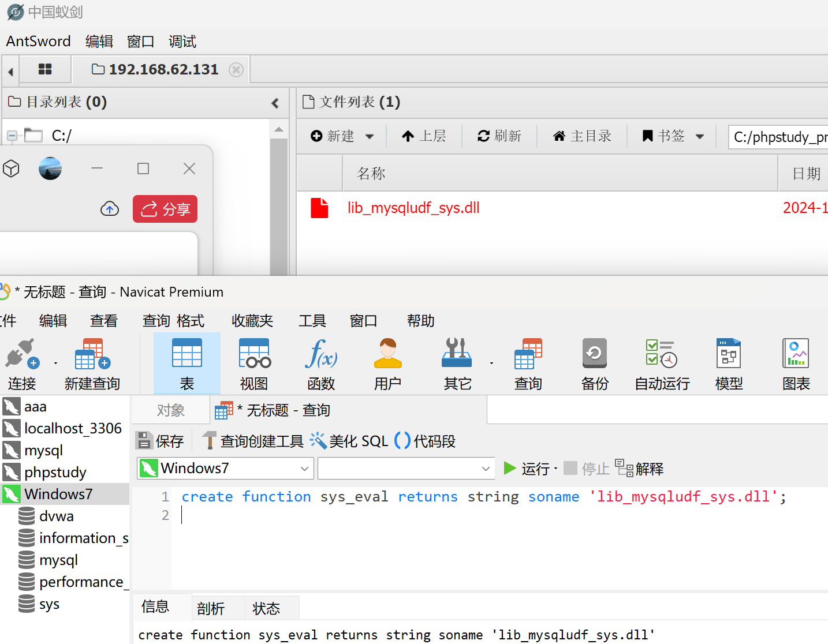Click the 解释 explain button
This screenshot has width=828, height=644.
[x=639, y=469]
